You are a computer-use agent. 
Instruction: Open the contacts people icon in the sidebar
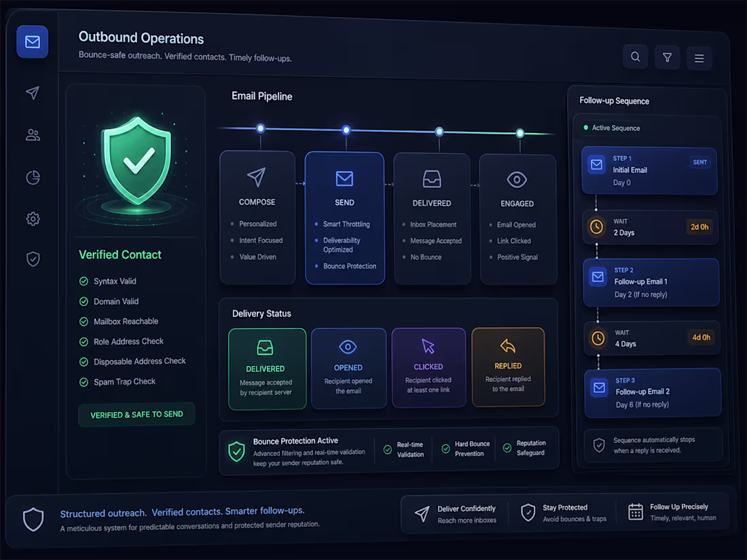[33, 135]
